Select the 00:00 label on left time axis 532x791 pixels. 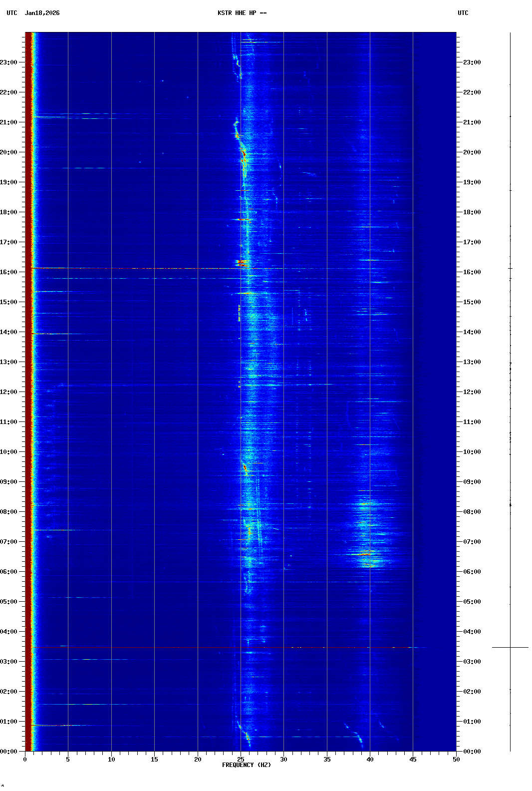(x=8, y=752)
